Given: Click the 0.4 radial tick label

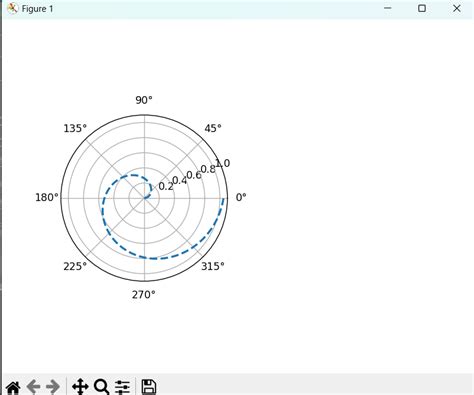Looking at the screenshot, I should [x=180, y=181].
